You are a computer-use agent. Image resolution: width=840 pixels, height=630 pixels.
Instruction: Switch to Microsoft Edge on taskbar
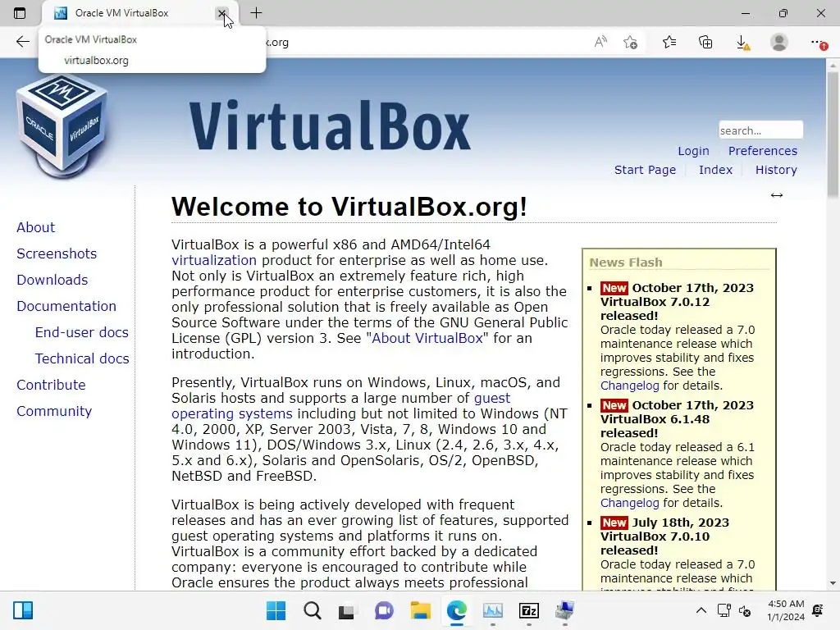click(x=457, y=610)
